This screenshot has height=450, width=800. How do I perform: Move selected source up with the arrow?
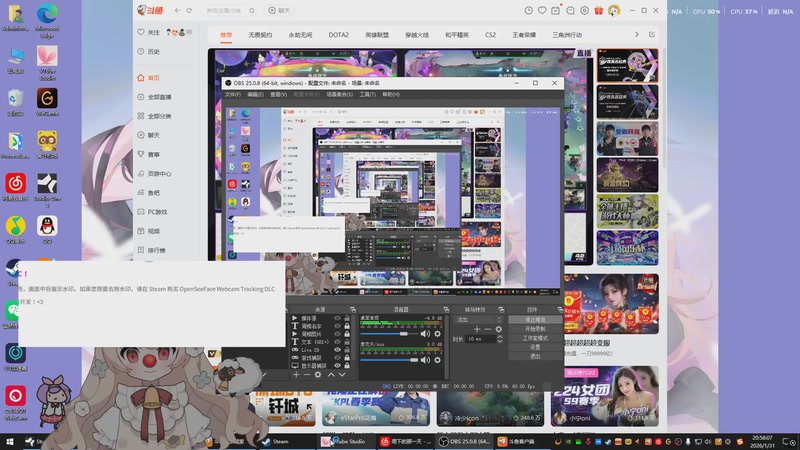point(331,374)
